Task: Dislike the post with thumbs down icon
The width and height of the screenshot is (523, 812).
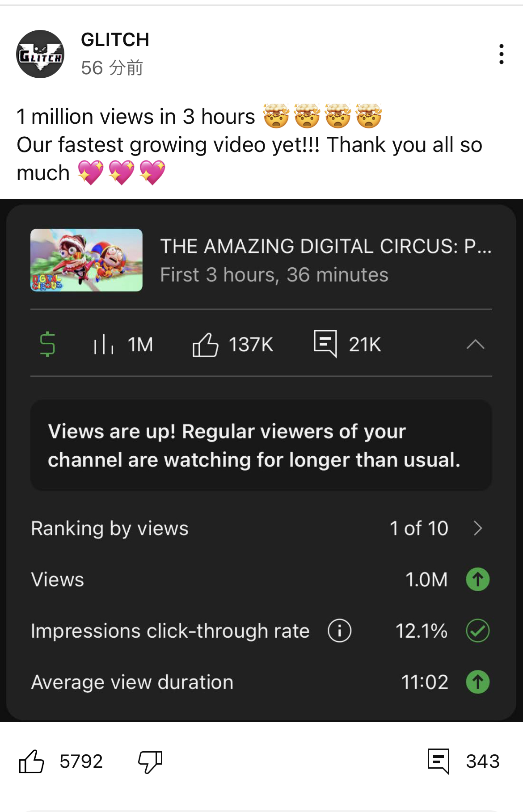Action: [x=150, y=761]
